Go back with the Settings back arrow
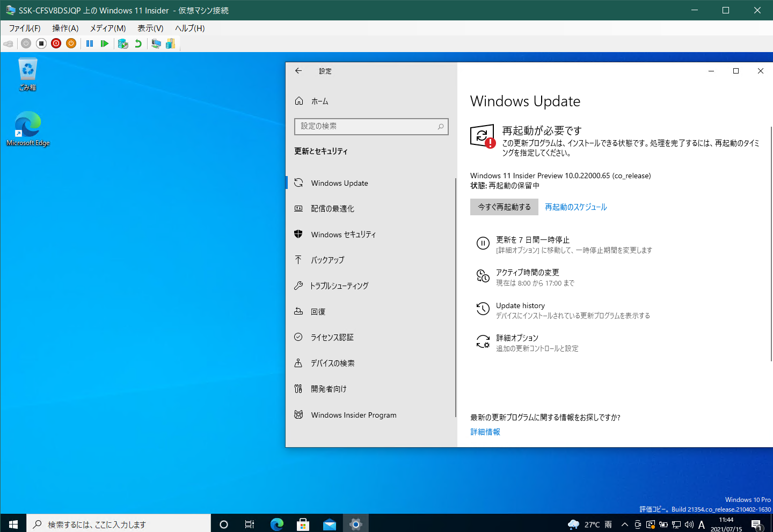This screenshot has height=532, width=773. (298, 71)
